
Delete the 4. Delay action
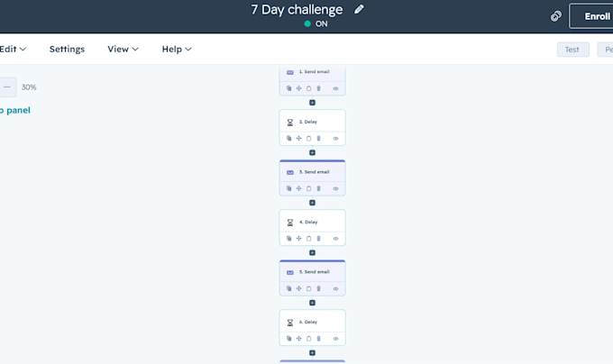coord(318,238)
